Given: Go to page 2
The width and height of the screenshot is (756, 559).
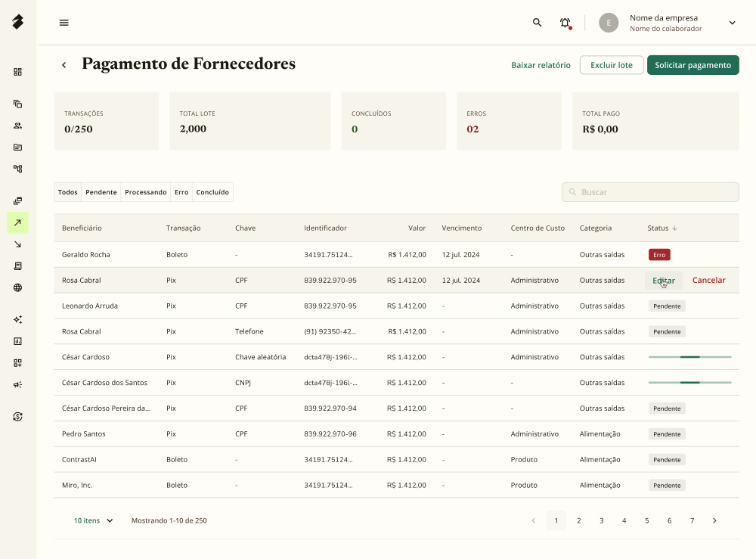Looking at the screenshot, I should (578, 520).
